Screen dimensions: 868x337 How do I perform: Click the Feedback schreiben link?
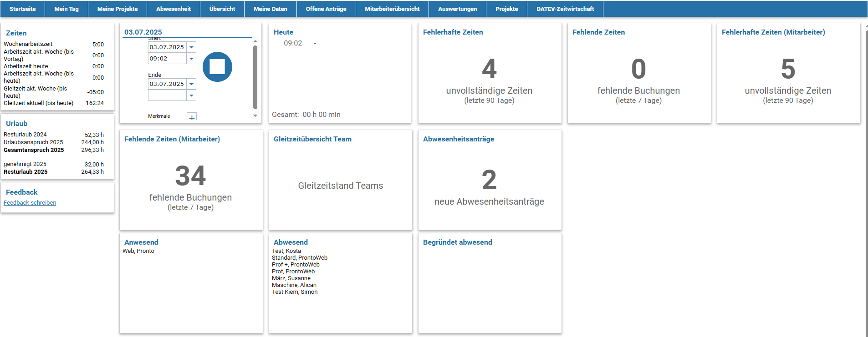tap(30, 203)
